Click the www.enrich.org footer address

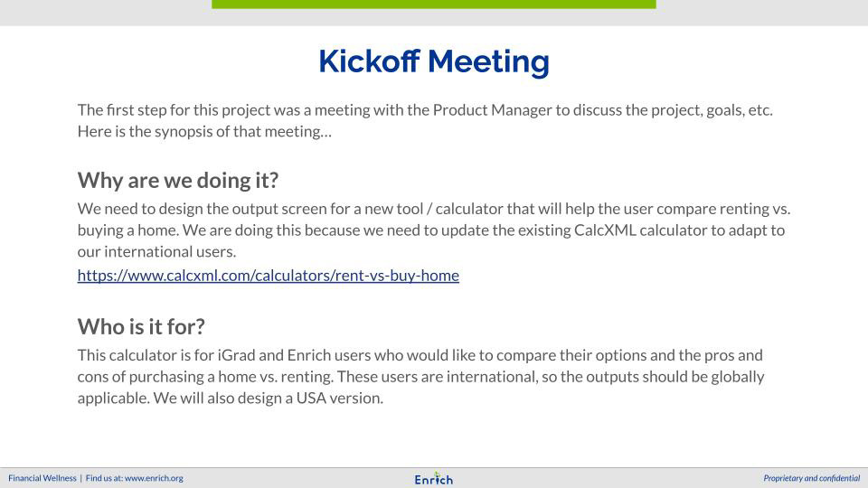click(x=154, y=478)
